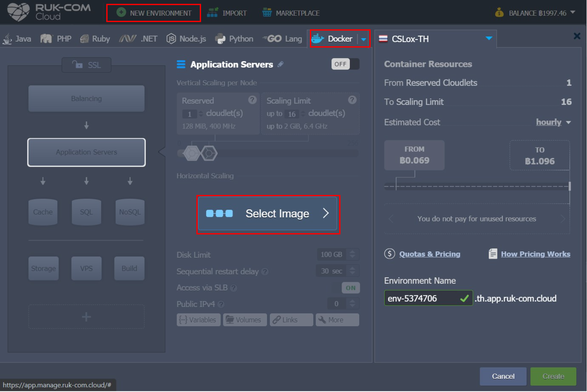Switch to the .NET tab
Screen dimensions: 587x392
point(138,39)
